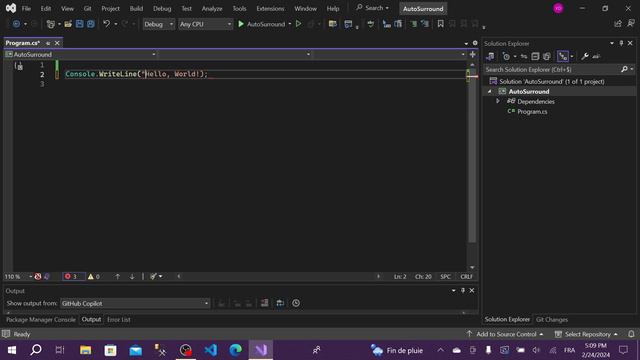Click the Undo arrow icon
The height and width of the screenshot is (360, 640).
pos(107,24)
